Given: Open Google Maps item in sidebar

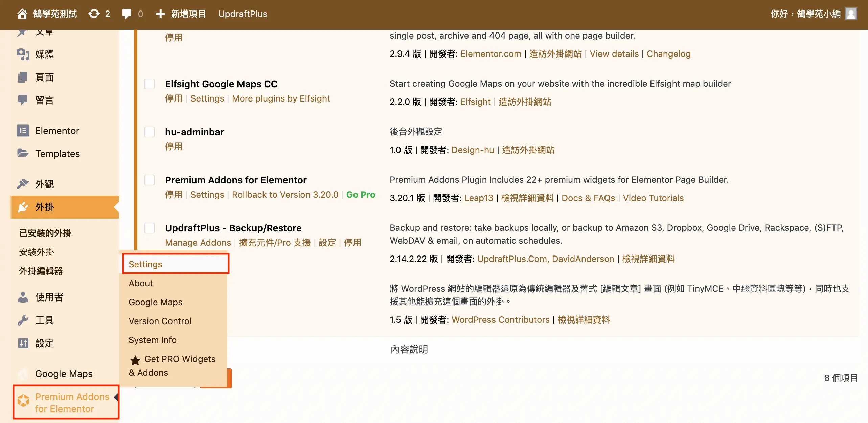Looking at the screenshot, I should [x=64, y=373].
